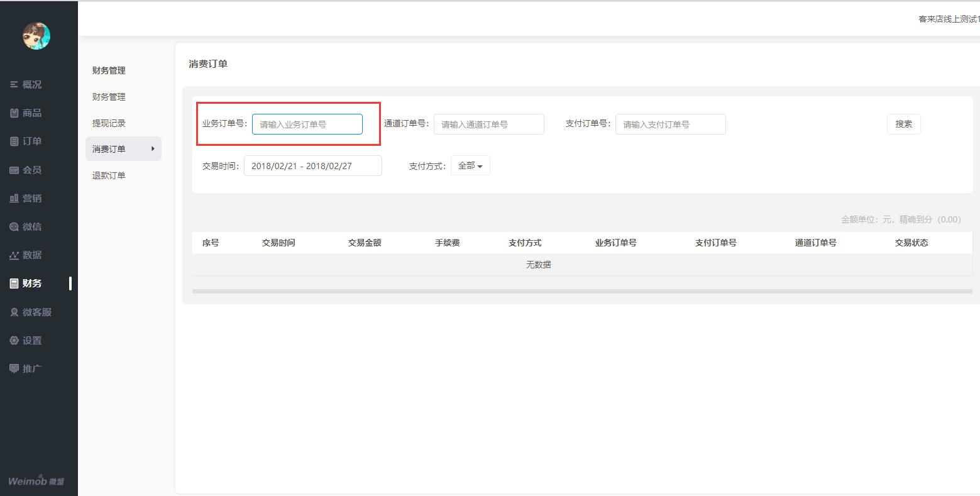
Task: Click the 搜索 search button
Action: point(903,124)
